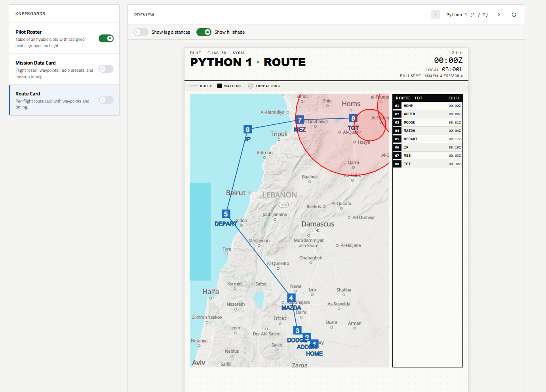Click the TGT row in route table
546x392 pixels.
click(428, 164)
